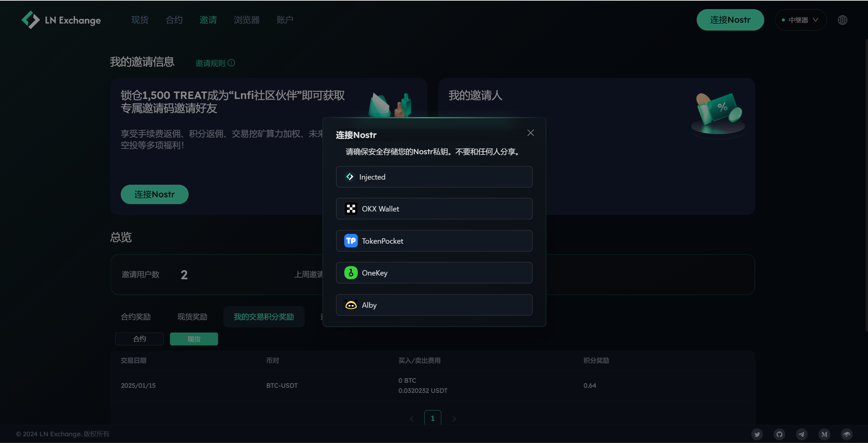This screenshot has width=868, height=443.
Task: Click the 0.64 points reward value
Action: click(x=590, y=385)
